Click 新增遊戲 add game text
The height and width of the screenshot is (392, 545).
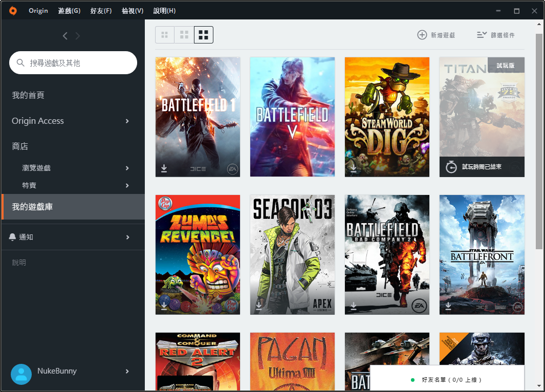click(x=443, y=35)
